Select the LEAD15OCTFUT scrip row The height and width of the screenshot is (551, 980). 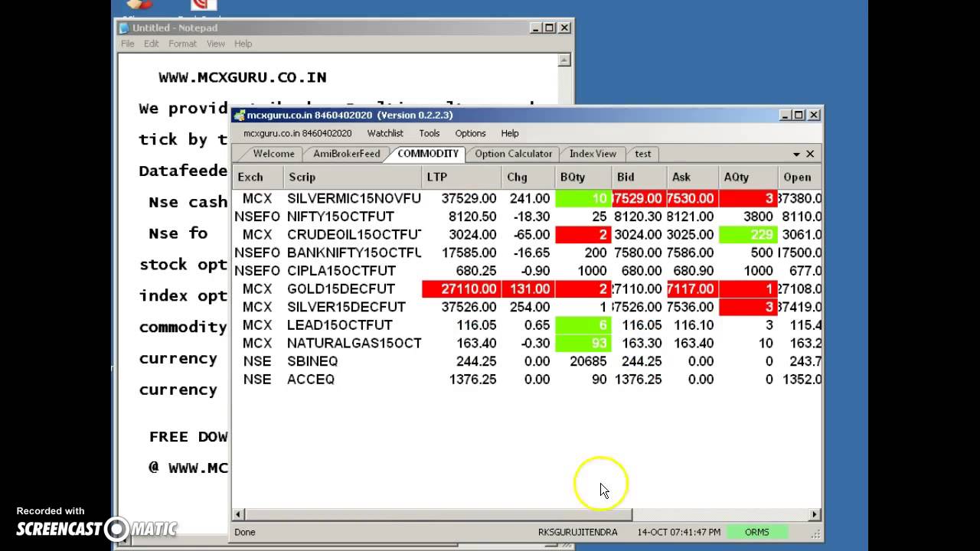527,325
